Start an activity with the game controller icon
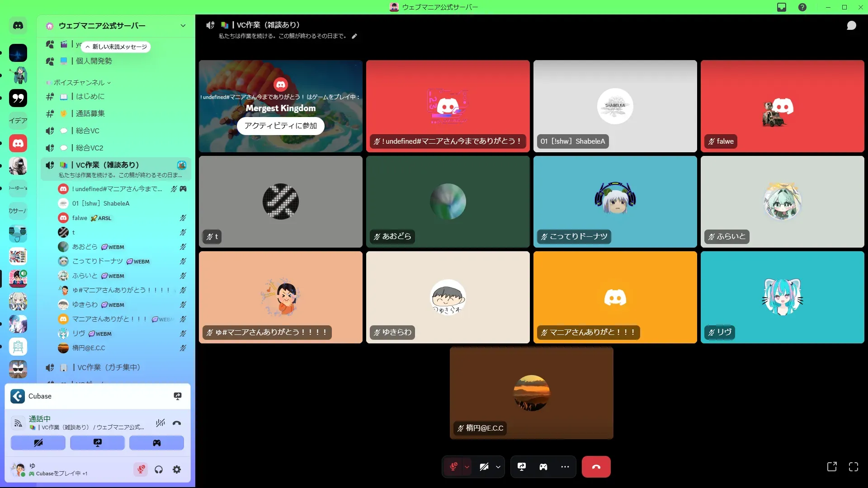 pos(543,467)
